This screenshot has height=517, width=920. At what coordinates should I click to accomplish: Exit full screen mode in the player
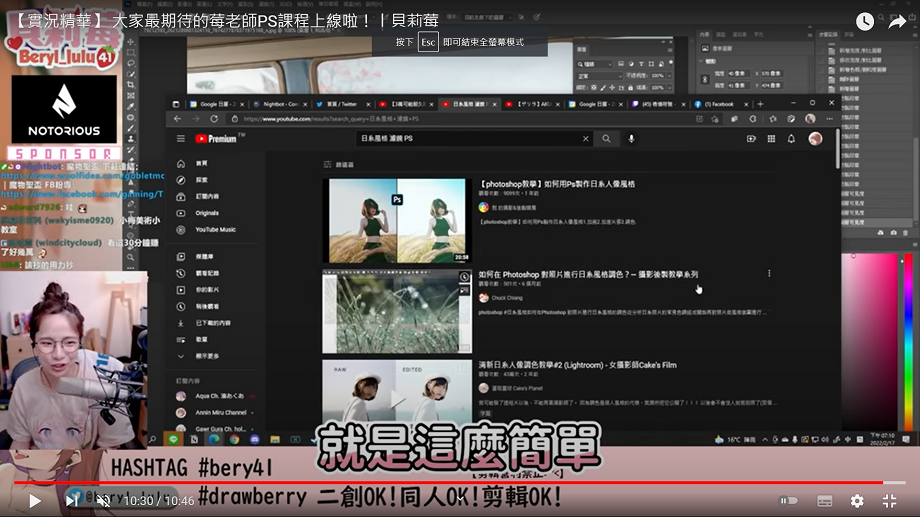click(889, 501)
